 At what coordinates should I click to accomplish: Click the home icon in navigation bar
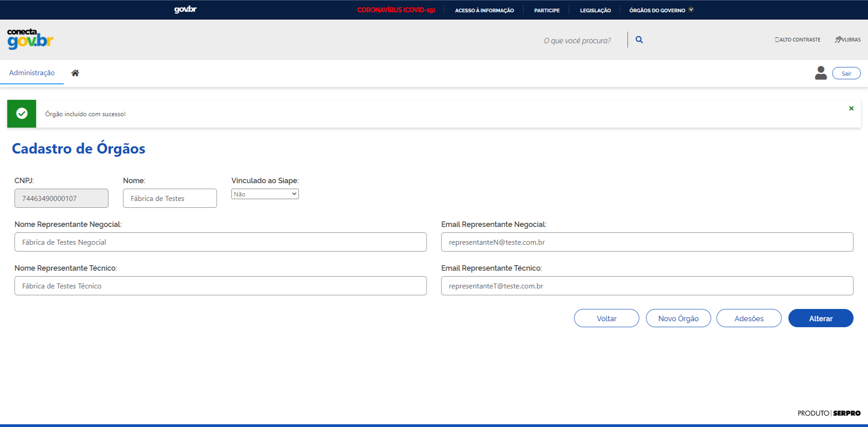[x=75, y=73]
